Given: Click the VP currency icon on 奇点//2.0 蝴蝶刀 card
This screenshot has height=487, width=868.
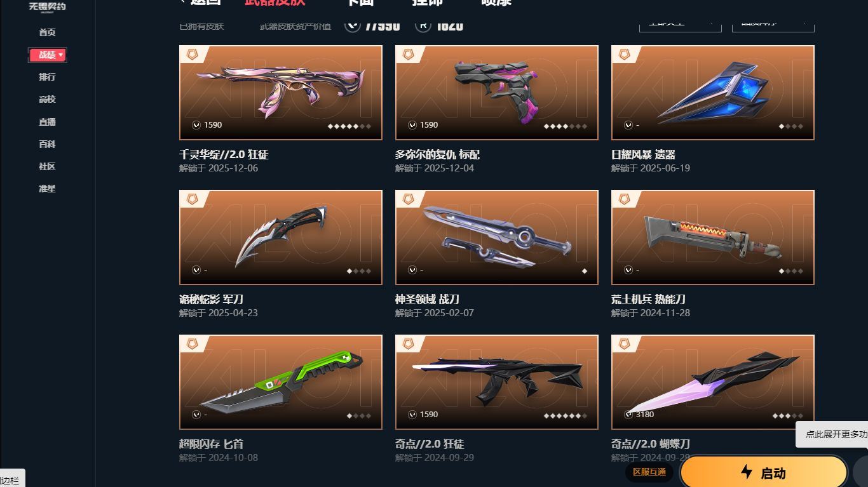Looking at the screenshot, I should (x=628, y=415).
